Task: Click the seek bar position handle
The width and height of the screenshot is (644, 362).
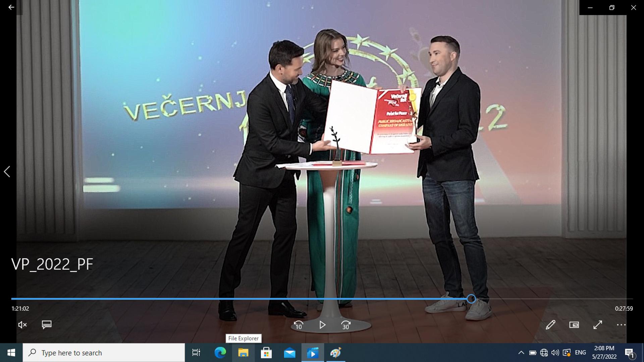Action: tap(471, 299)
